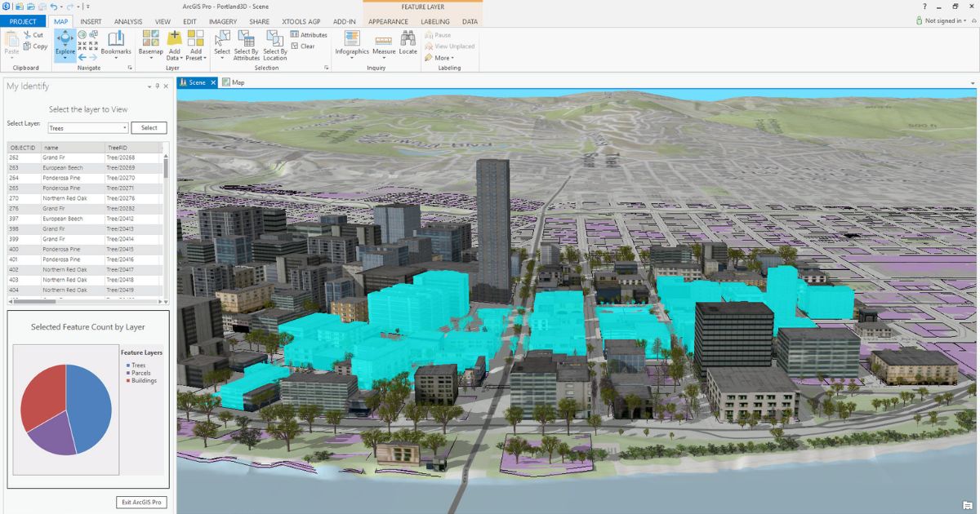Image resolution: width=980 pixels, height=514 pixels.
Task: Open the Not signed in menu
Action: (x=947, y=20)
